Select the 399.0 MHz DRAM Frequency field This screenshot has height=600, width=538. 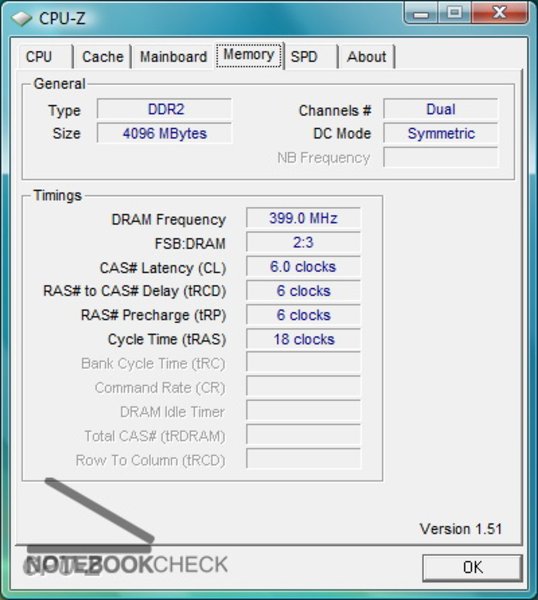303,218
